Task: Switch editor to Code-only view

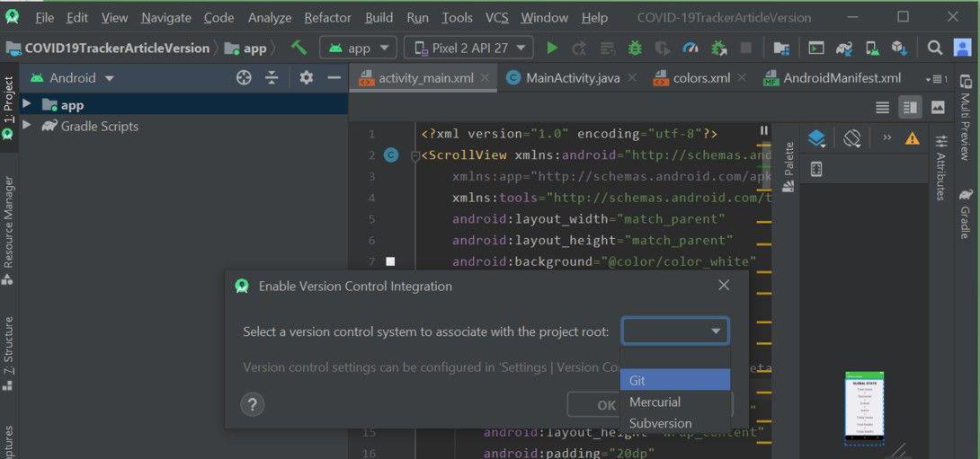Action: 882,108
